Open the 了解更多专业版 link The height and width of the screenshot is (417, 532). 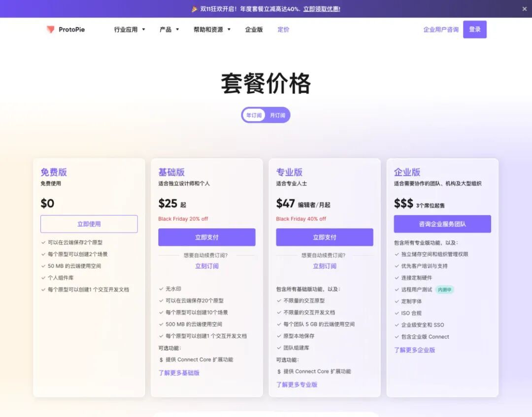[297, 384]
